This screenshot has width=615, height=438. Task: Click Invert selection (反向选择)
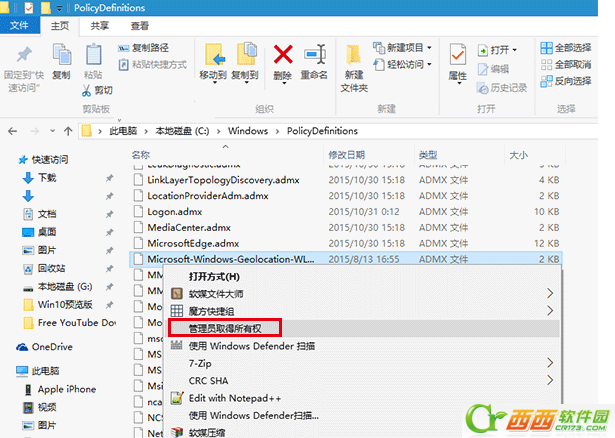point(566,81)
